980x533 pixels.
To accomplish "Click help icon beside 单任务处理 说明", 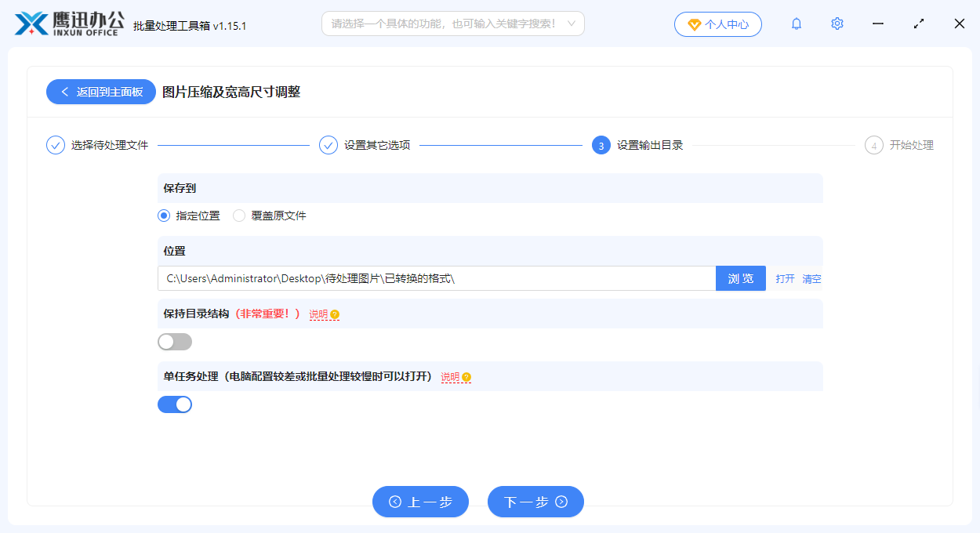I will pos(466,377).
